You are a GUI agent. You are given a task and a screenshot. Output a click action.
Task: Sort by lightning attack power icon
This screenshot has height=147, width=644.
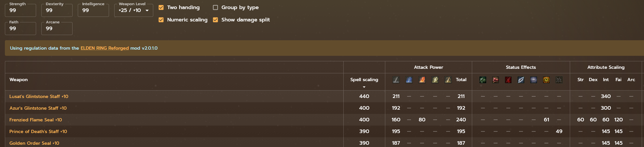[x=435, y=80]
